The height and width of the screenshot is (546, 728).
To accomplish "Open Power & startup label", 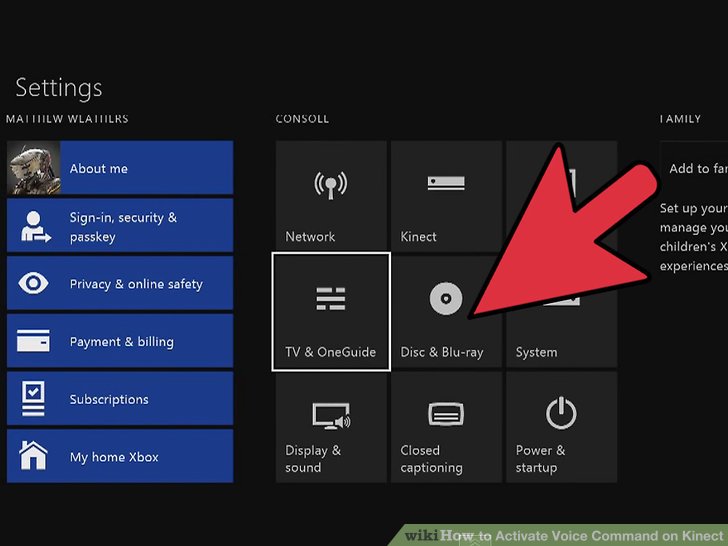I will click(540, 459).
